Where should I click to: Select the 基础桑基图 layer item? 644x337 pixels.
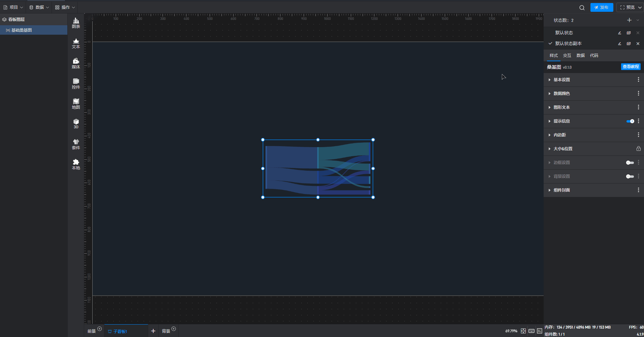(22, 30)
